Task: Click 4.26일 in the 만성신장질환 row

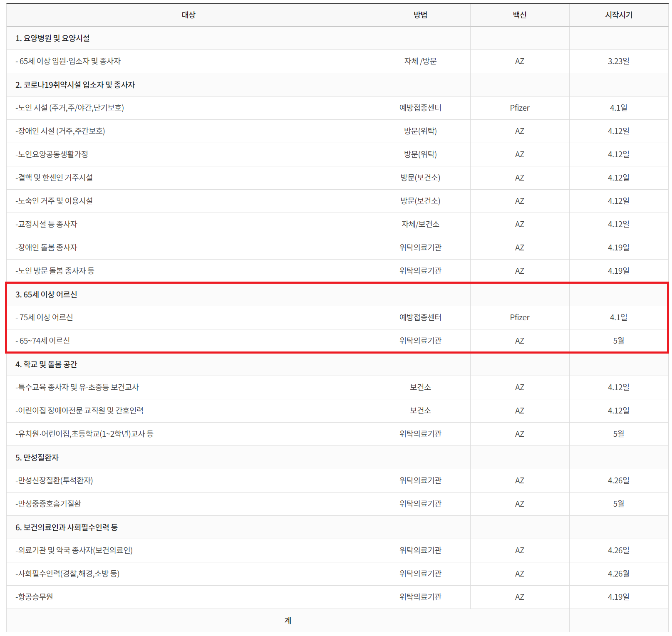Action: [618, 480]
